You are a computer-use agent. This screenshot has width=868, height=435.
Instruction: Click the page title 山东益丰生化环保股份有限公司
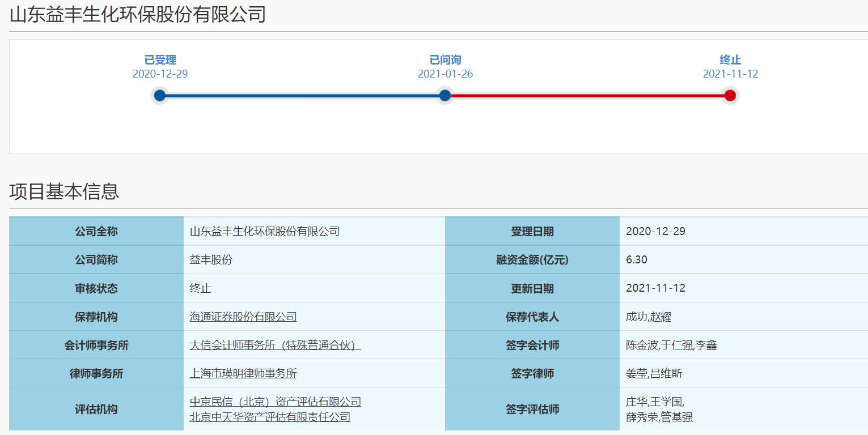tap(138, 15)
